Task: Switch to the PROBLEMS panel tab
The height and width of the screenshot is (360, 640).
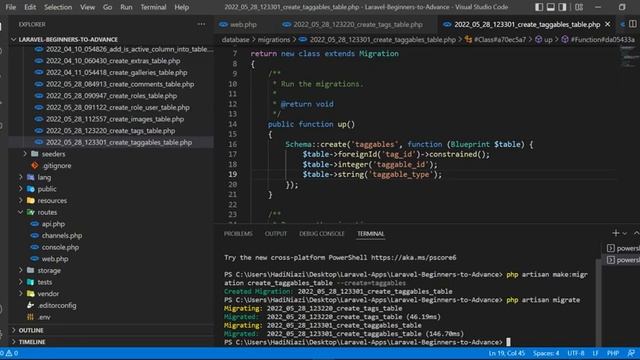Action: click(x=238, y=233)
